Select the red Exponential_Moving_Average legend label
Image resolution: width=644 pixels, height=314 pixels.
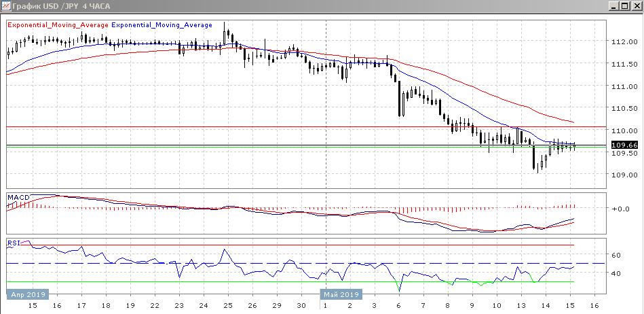coord(58,25)
